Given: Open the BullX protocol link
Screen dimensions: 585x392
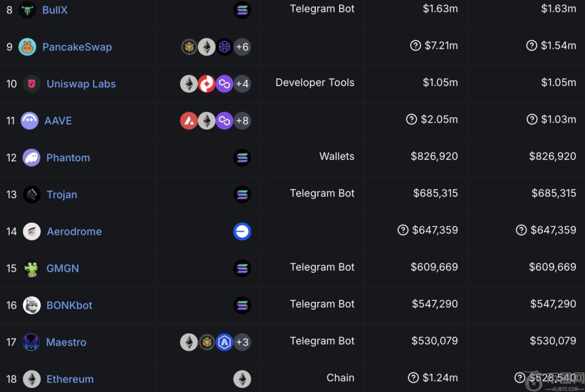Looking at the screenshot, I should tap(55, 10).
